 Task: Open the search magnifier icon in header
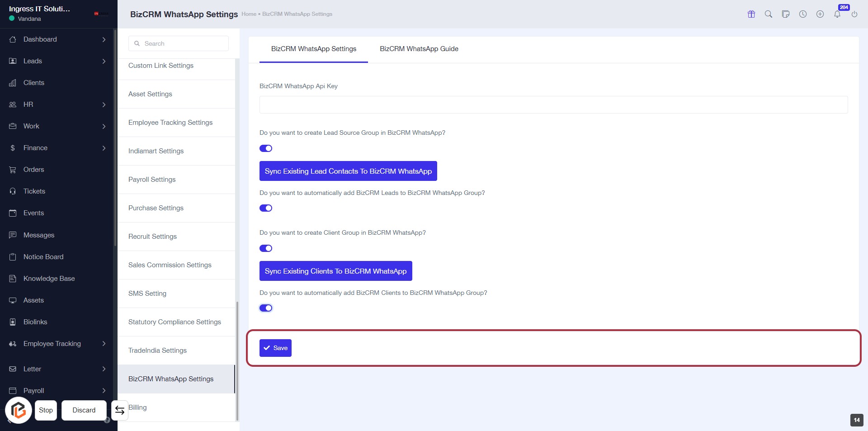click(x=769, y=14)
